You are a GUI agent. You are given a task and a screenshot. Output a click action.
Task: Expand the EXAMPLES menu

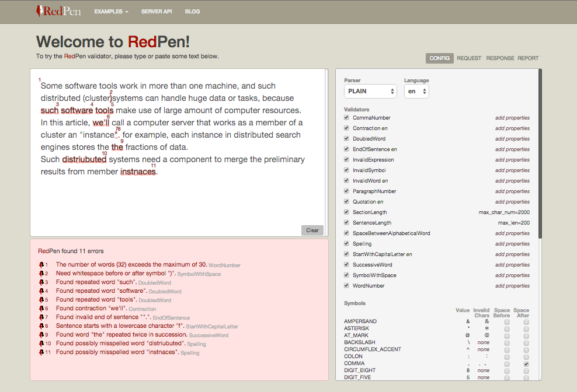coord(112,12)
